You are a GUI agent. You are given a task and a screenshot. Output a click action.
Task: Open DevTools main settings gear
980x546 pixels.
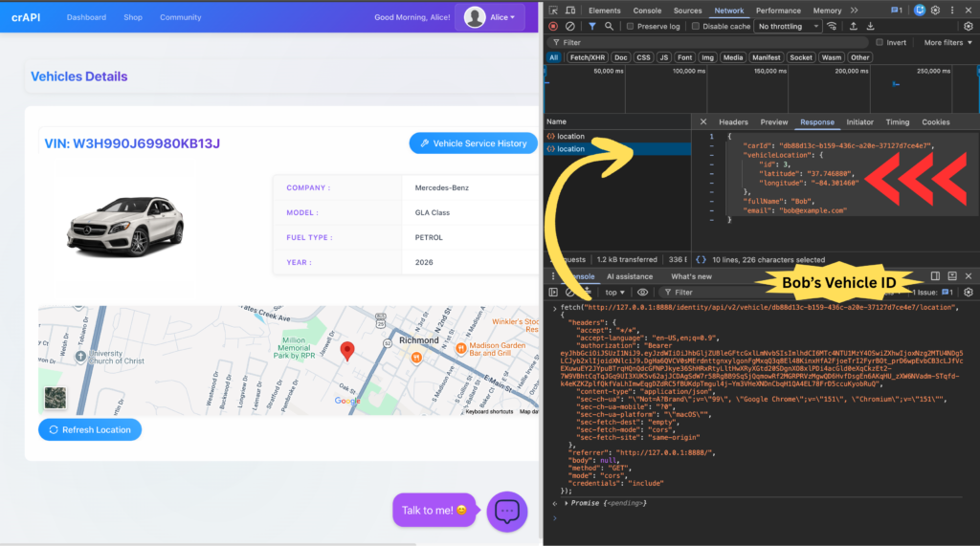[x=936, y=10]
